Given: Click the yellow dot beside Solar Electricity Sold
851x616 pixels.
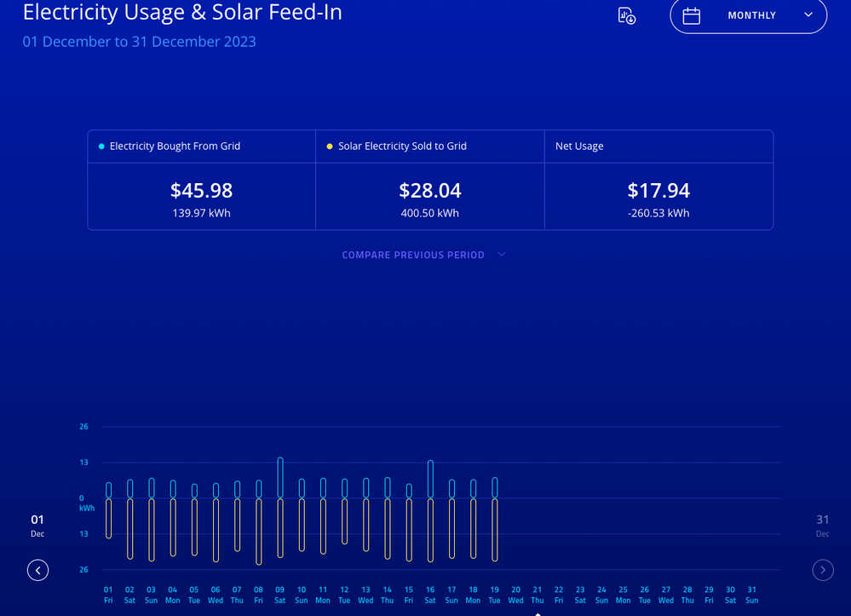Looking at the screenshot, I should pos(330,147).
